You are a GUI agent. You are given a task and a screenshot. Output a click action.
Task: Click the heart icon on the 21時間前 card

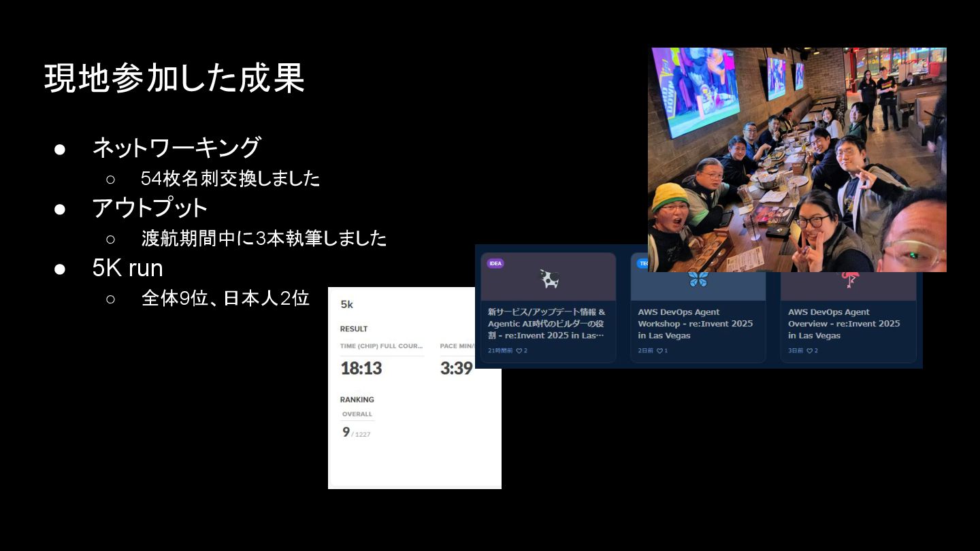[x=519, y=351]
